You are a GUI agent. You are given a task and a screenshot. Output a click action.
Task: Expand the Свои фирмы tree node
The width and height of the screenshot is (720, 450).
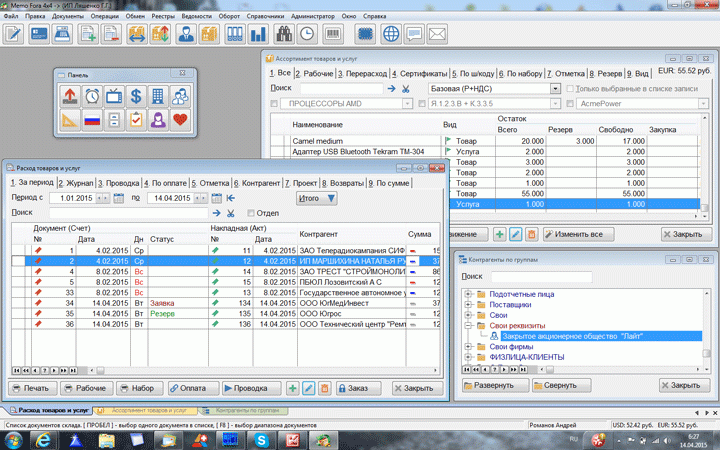click(468, 347)
